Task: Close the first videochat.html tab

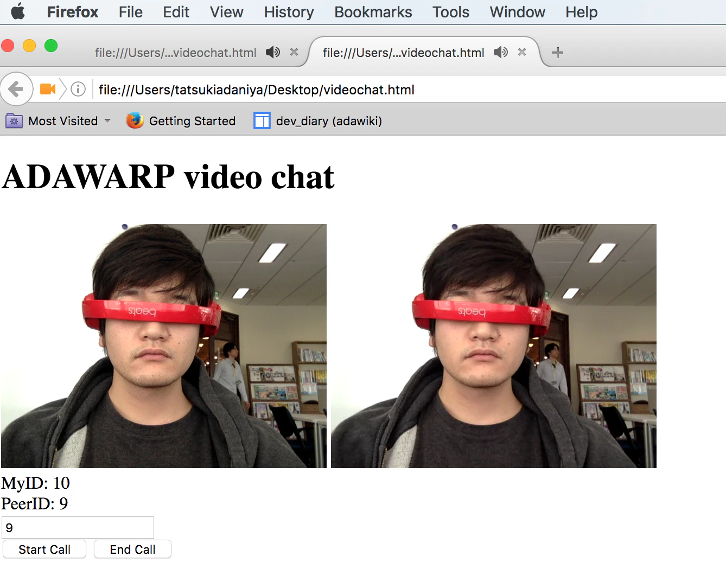Action: [294, 52]
